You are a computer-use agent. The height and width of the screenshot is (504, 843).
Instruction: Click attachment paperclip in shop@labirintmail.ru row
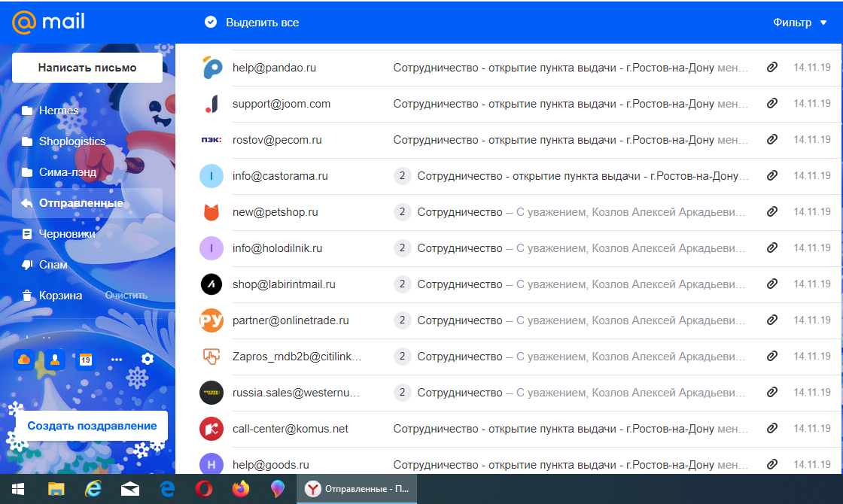coord(772,284)
